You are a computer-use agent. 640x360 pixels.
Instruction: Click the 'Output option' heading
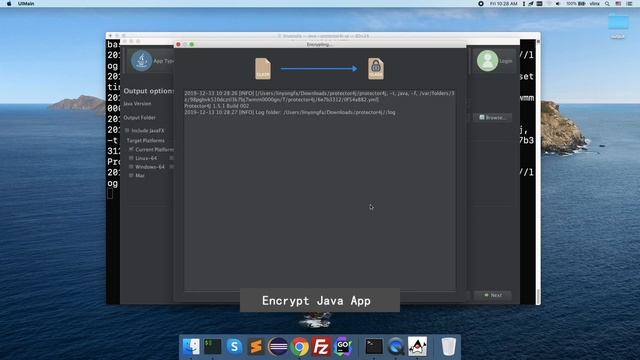149,91
